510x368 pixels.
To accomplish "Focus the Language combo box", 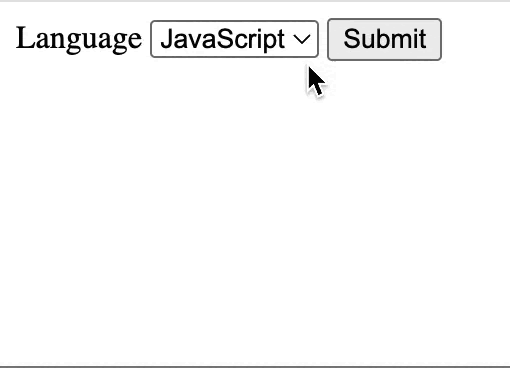I will [234, 39].
